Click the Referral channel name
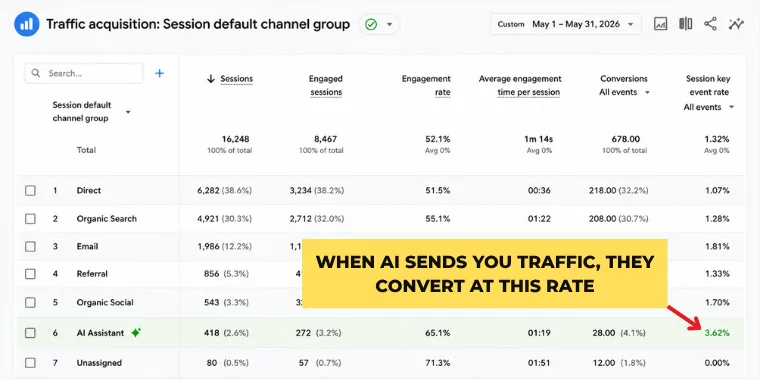Viewport: 760px width, 380px height. [92, 274]
